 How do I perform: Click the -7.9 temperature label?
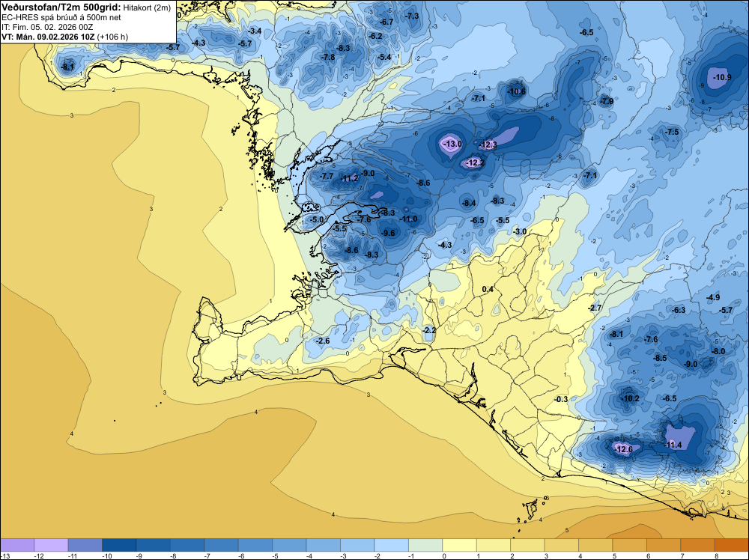click(606, 101)
